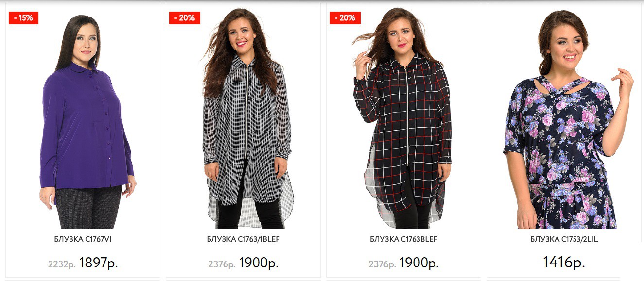Screen dimensions: 644x281
Task: Open product link БЛУЗКА C1763/1BLEF
Action: [x=244, y=239]
